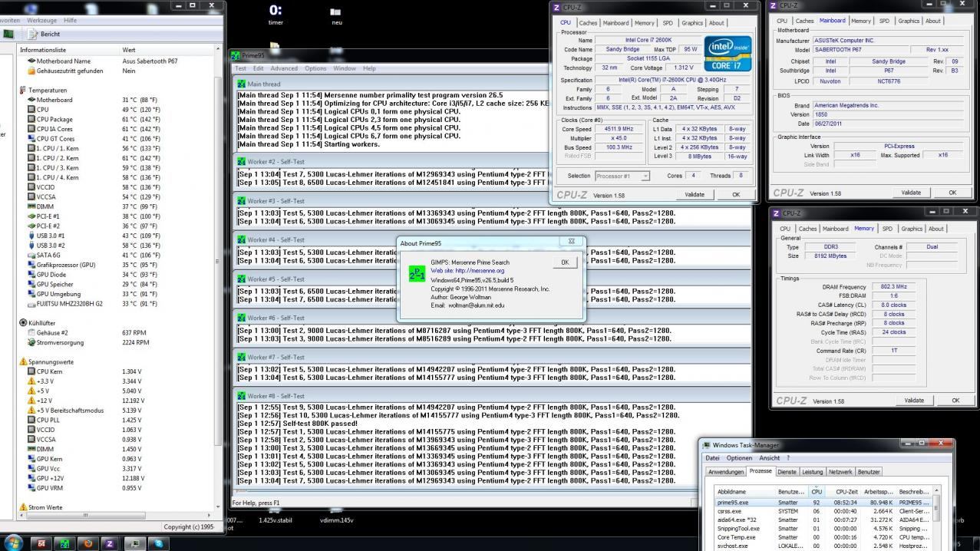Click the PCI-E #1 card icon
This screenshot has width=980, height=551.
tap(31, 216)
